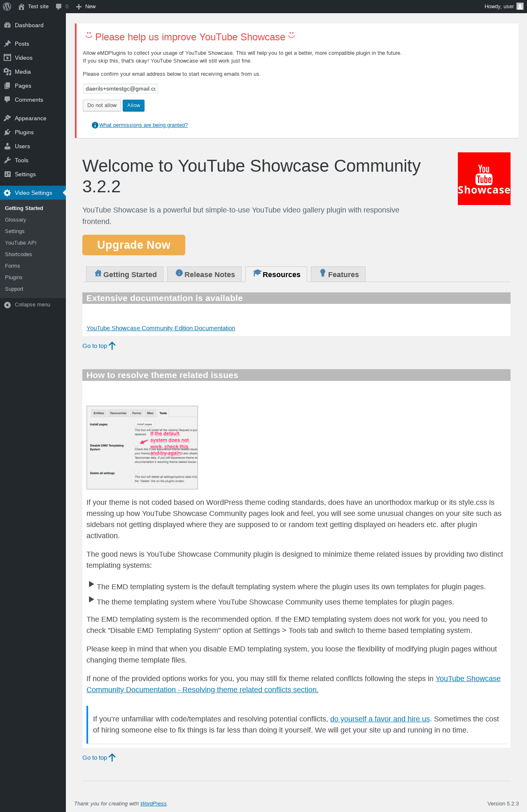
Task: Click the info icon on Release Notes tab
Action: coord(179,273)
